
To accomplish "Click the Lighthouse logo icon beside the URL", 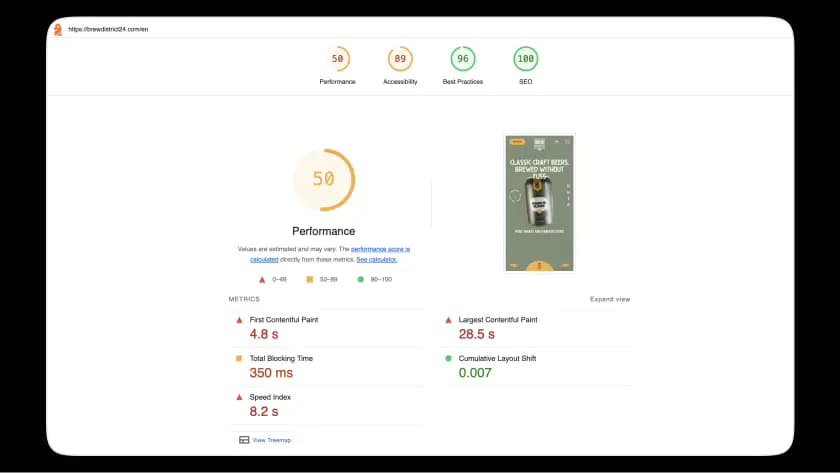I will (x=58, y=29).
